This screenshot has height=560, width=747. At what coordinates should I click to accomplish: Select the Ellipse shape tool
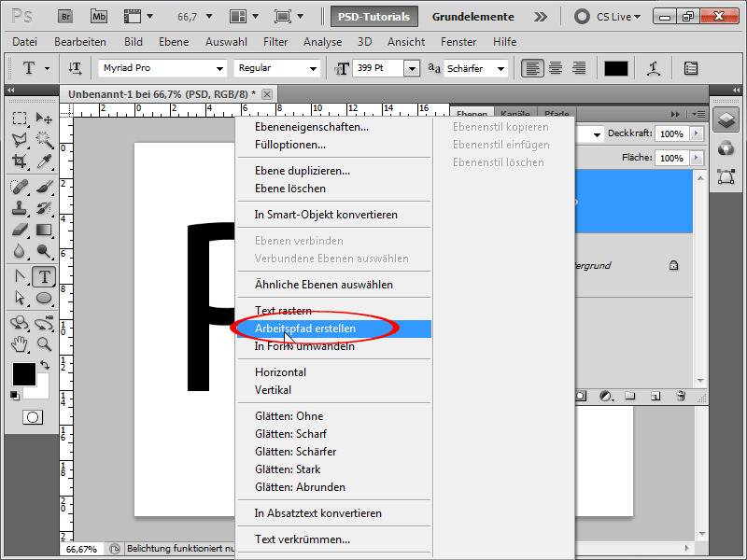tap(44, 298)
